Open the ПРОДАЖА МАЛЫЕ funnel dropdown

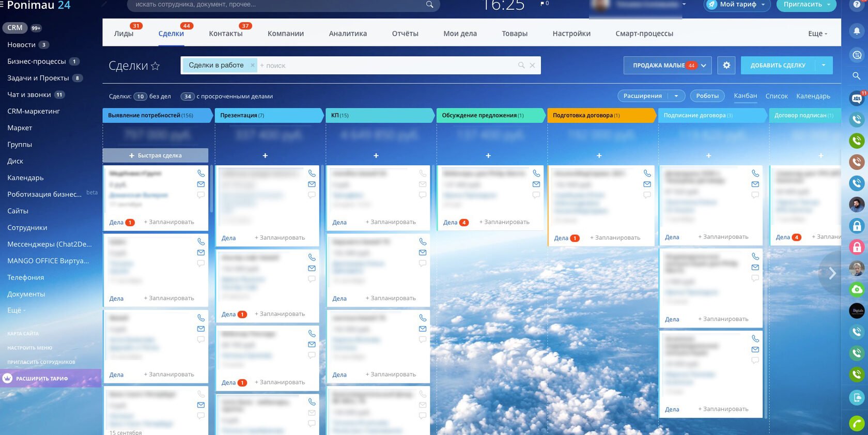[x=668, y=66]
